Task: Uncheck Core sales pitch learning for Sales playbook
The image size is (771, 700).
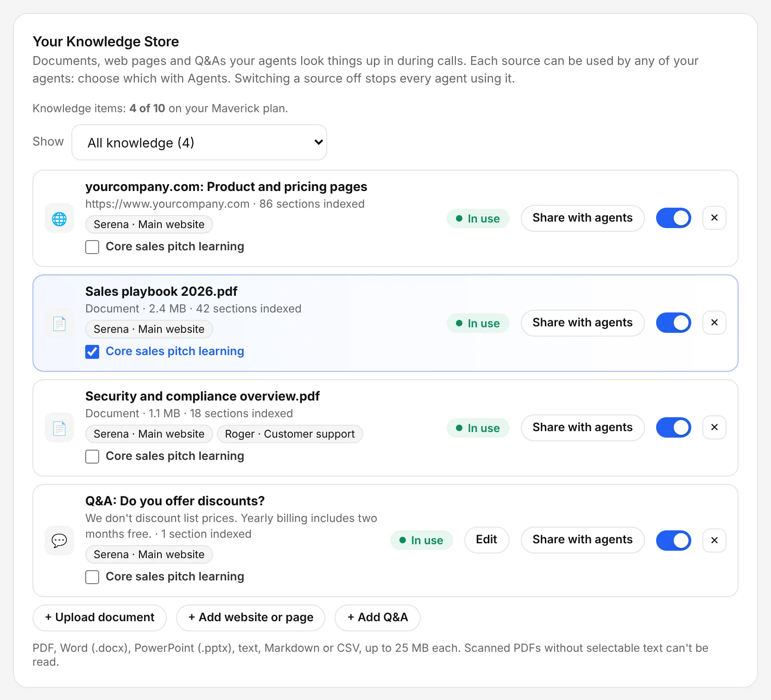Action: tap(92, 352)
